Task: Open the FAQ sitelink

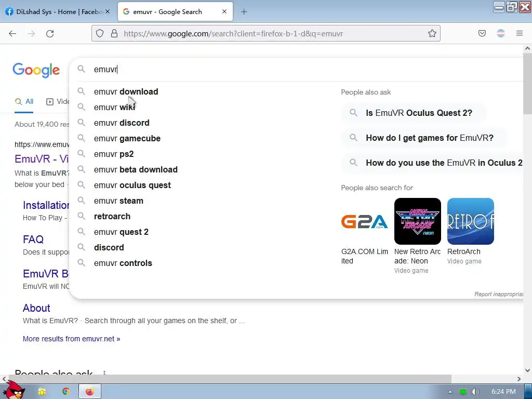Action: [x=33, y=240]
